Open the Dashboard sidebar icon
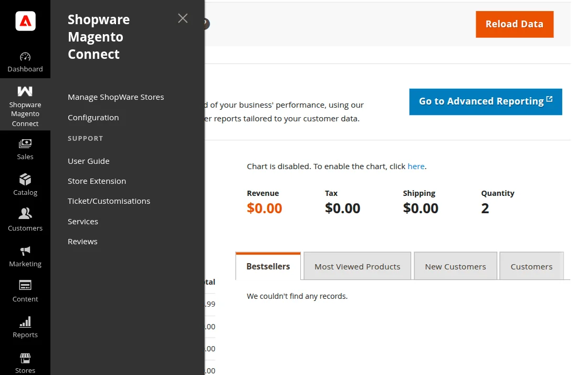Viewport: 588px width, 375px height. (x=25, y=62)
